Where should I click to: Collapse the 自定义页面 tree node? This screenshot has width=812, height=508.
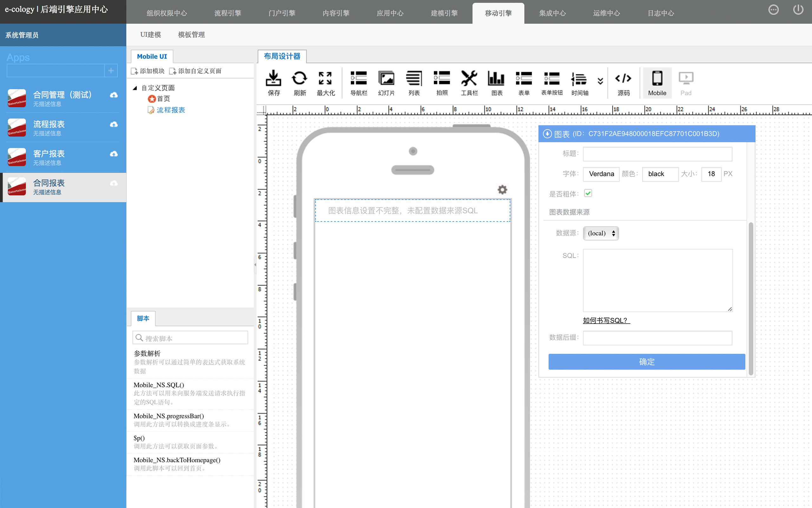click(134, 88)
